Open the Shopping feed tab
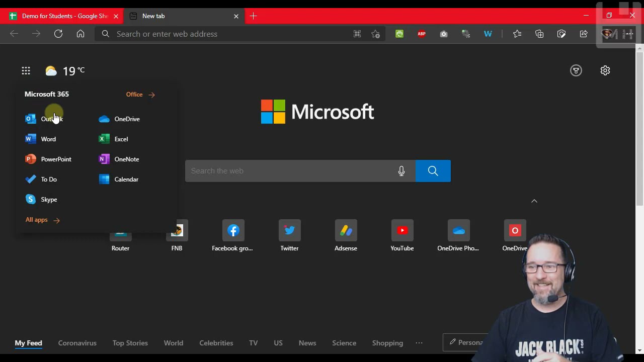Viewport: 644px width, 362px height. (x=387, y=343)
